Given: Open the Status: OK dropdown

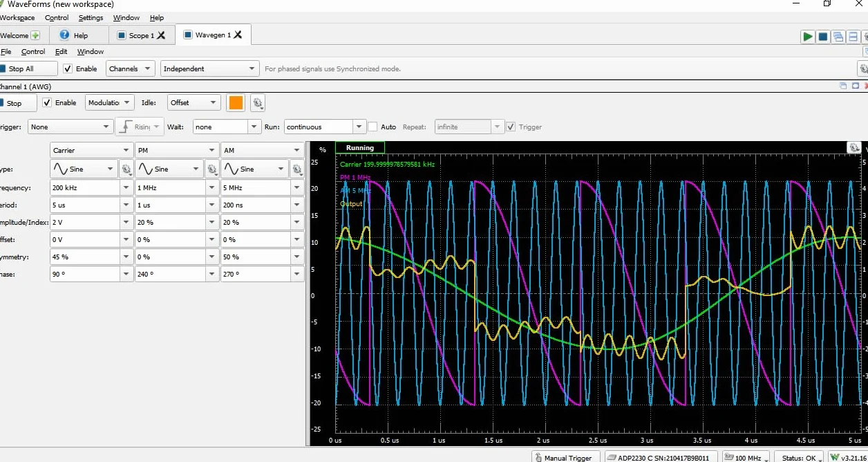Looking at the screenshot, I should tap(800, 457).
